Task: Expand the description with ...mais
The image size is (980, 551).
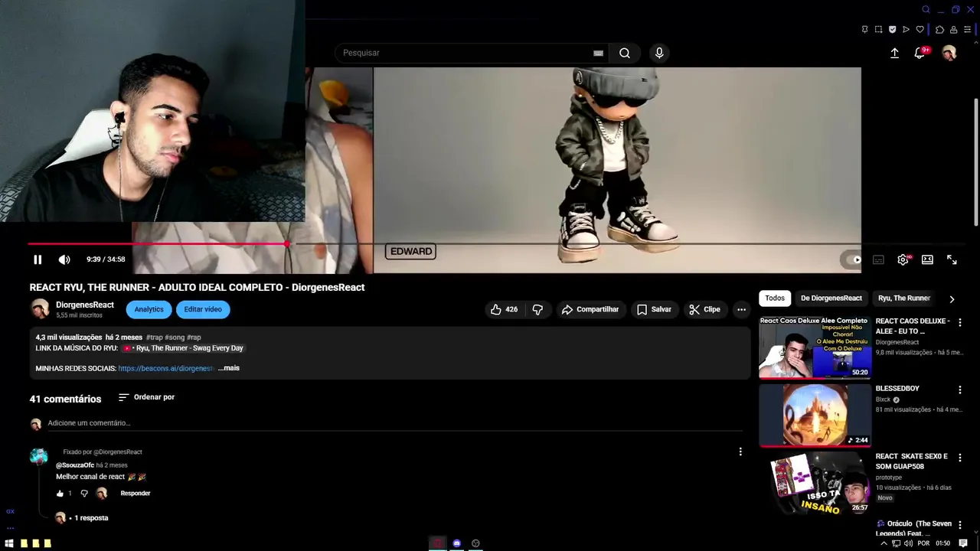Action: click(x=229, y=368)
